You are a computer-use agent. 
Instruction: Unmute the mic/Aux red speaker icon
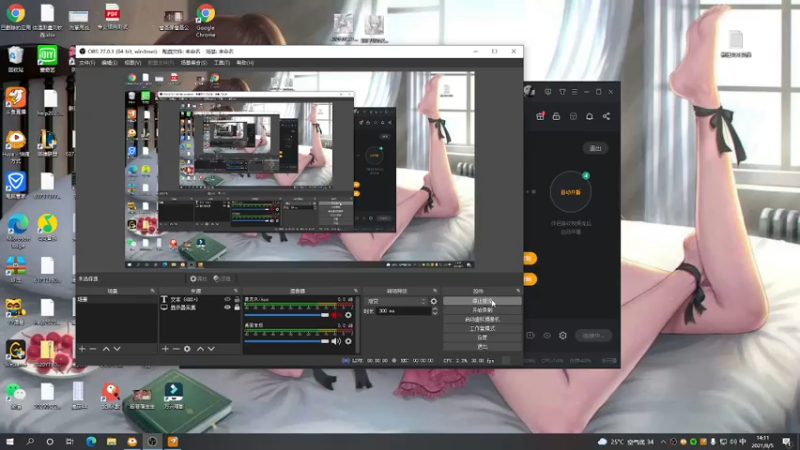point(336,315)
